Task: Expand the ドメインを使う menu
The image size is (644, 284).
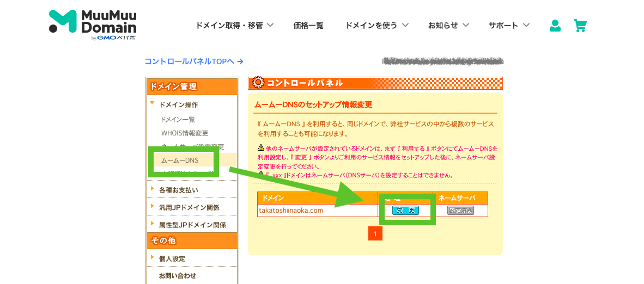Action: coord(377,26)
